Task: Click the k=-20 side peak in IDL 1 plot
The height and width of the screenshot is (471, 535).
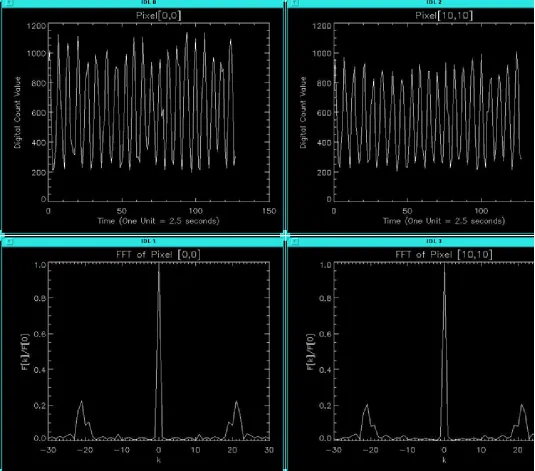Action: tap(82, 420)
